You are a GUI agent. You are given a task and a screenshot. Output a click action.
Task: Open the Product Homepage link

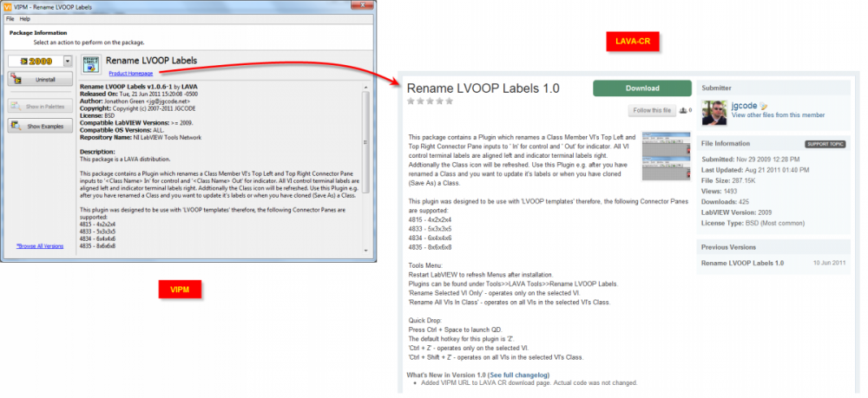coord(131,74)
